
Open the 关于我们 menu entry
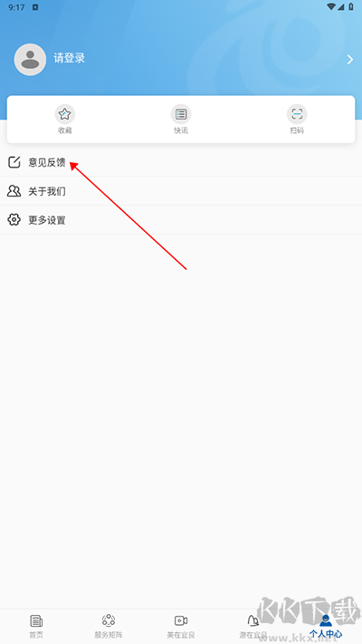coord(181,191)
